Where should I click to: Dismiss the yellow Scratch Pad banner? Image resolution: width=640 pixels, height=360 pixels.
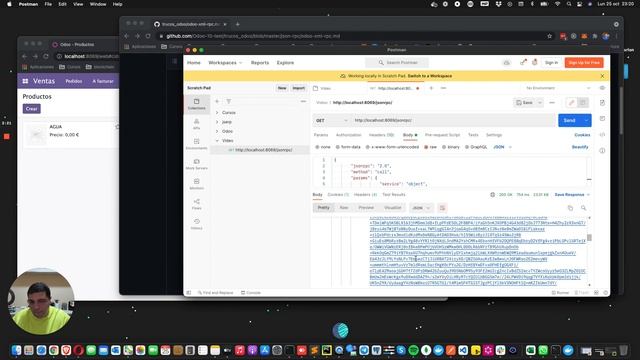coord(602,76)
